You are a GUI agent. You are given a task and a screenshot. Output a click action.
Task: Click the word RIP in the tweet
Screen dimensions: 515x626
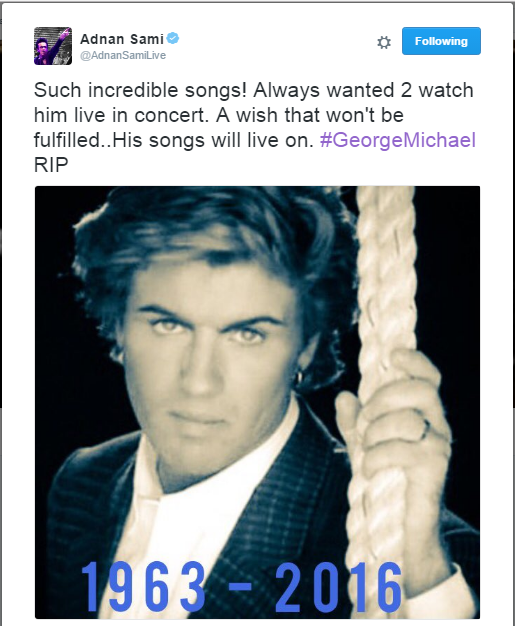[51, 165]
